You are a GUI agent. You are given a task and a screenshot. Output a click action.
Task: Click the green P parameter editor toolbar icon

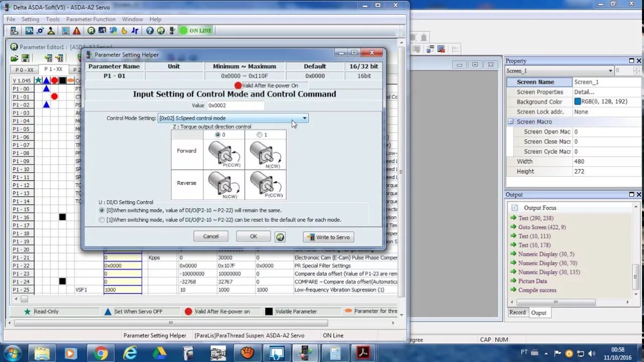[91, 31]
